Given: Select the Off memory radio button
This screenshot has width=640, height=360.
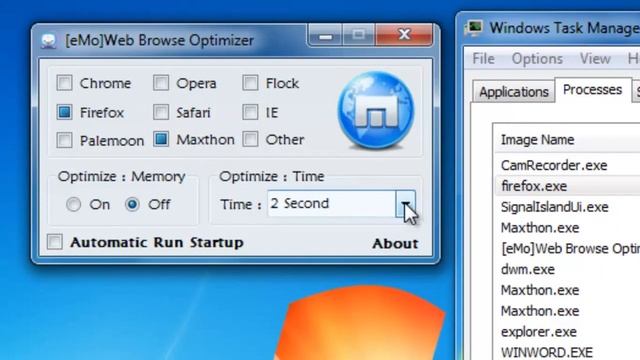Looking at the screenshot, I should (x=132, y=204).
